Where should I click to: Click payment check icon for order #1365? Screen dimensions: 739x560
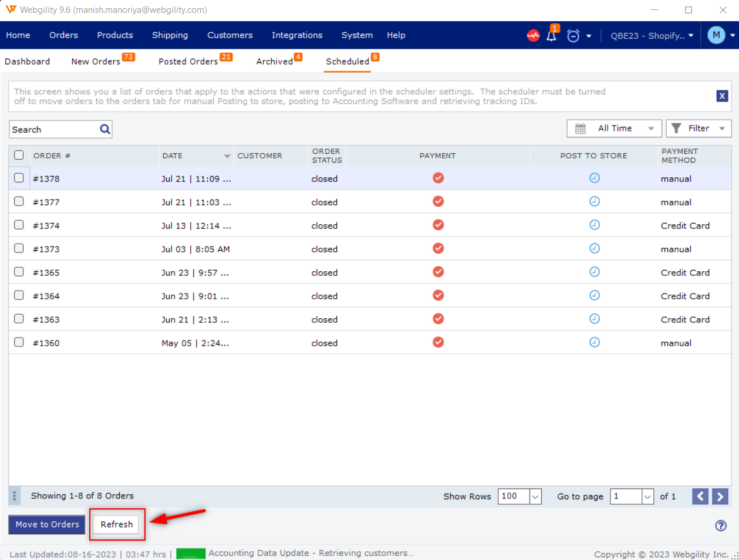click(438, 272)
